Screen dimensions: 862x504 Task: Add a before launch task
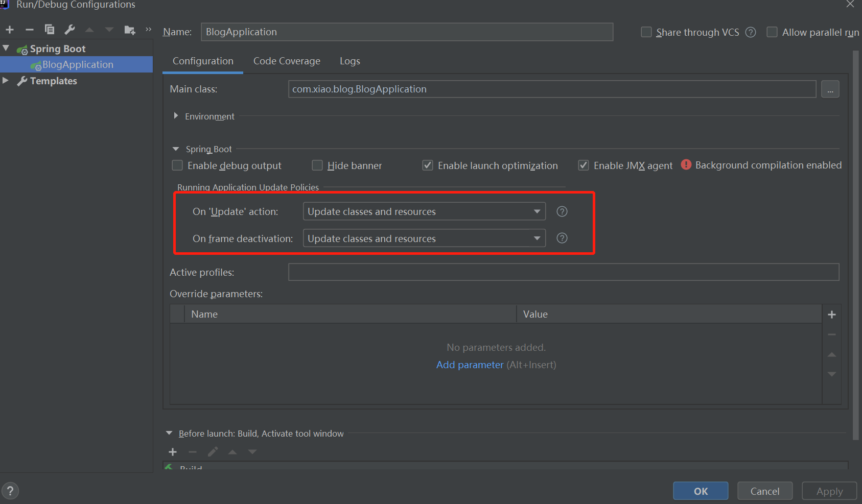click(x=173, y=452)
